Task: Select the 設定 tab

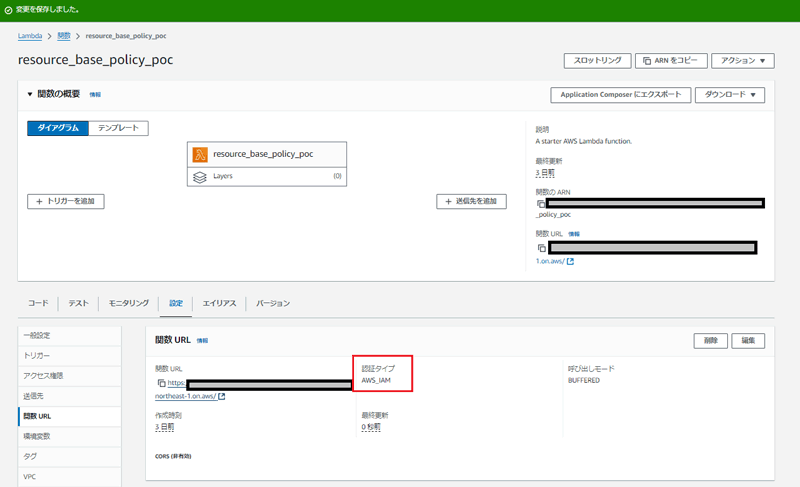Action: tap(176, 303)
